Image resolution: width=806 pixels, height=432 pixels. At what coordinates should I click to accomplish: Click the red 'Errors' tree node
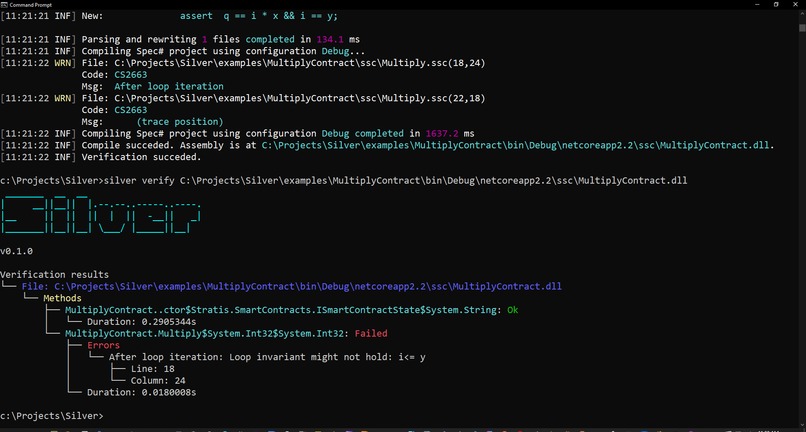pyautogui.click(x=103, y=345)
